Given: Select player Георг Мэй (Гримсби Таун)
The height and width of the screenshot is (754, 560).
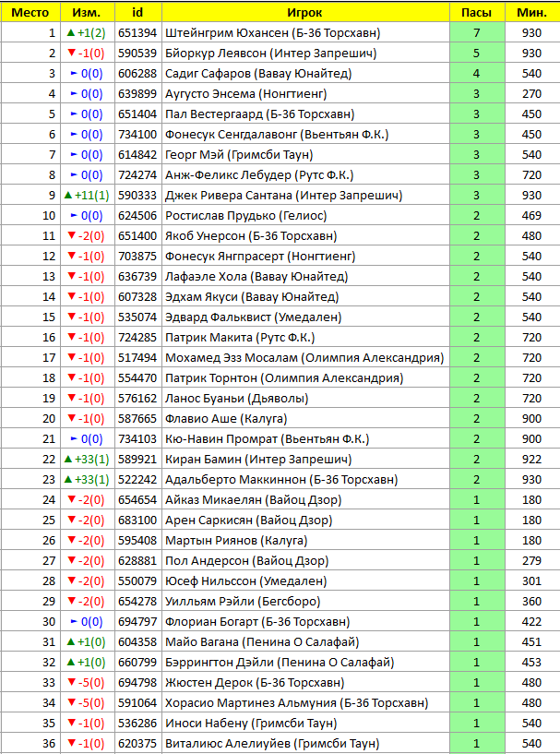Looking at the screenshot, I should [x=239, y=154].
